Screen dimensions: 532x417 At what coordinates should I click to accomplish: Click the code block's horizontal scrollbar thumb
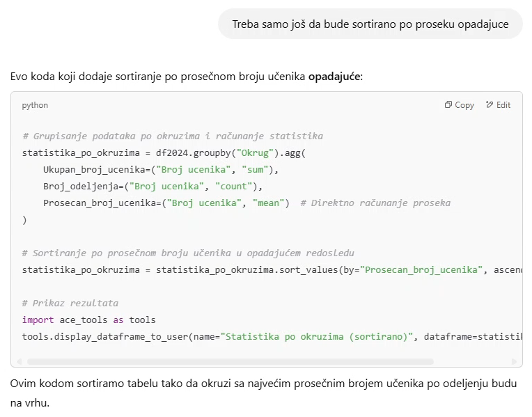230,362
